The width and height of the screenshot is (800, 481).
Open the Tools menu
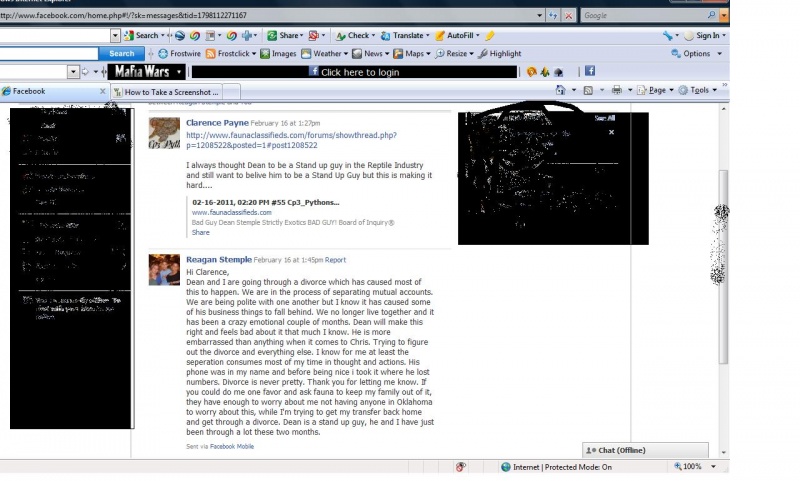click(697, 90)
